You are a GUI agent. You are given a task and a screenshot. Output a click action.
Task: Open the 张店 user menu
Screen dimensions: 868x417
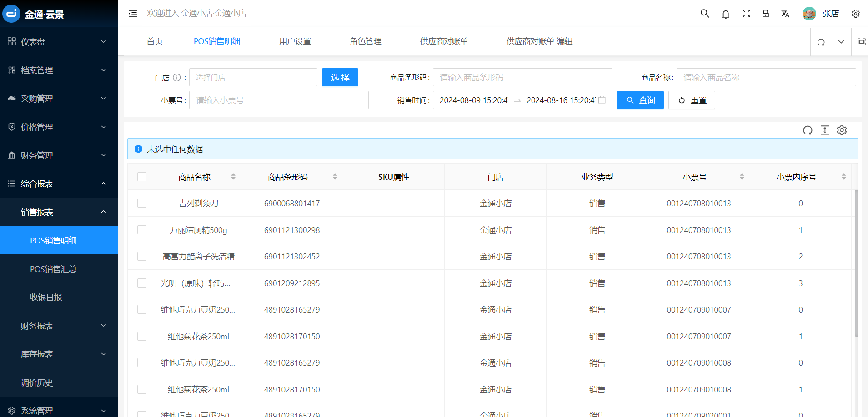point(831,14)
